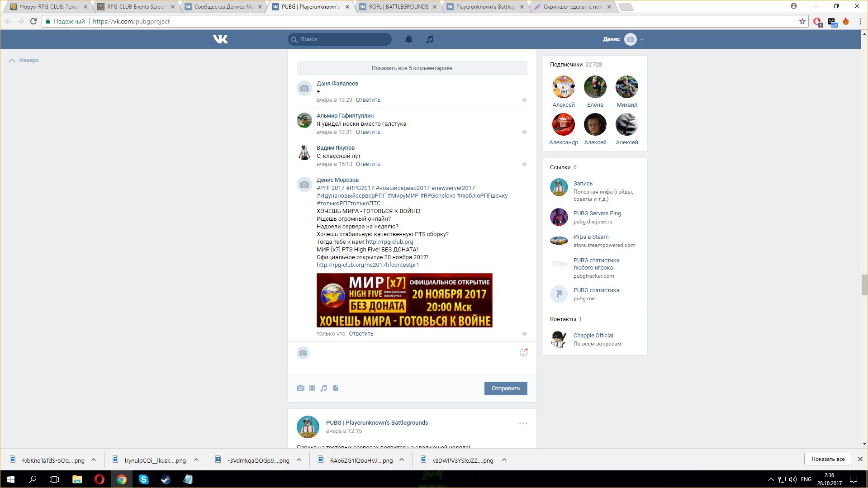
Task: Click the page vertical scrollbar thumb
Action: [864, 285]
